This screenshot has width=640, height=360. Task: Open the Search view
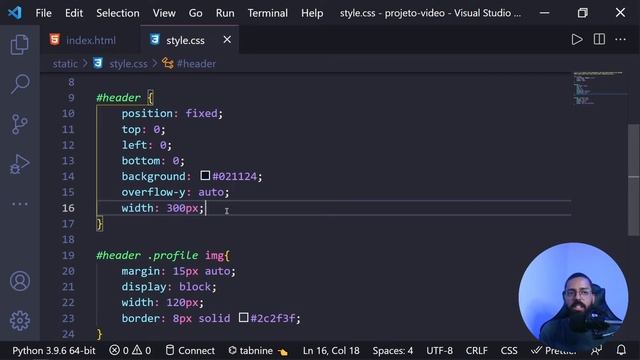(20, 84)
